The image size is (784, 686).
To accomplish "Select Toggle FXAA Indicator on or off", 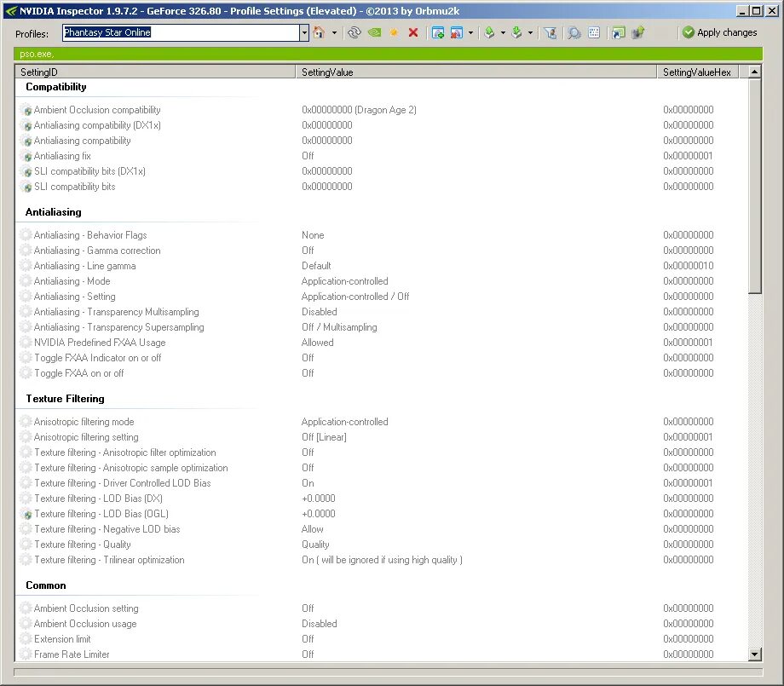I will click(x=382, y=358).
